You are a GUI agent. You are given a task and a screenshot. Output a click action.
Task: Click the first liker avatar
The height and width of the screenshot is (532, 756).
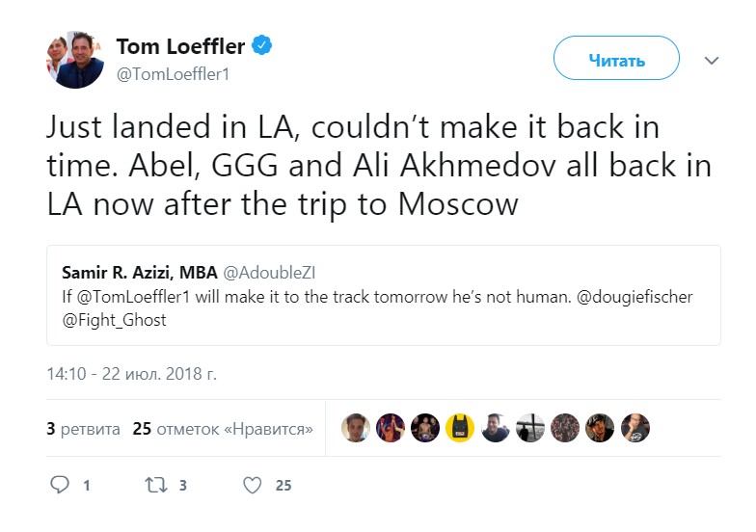coord(357,428)
